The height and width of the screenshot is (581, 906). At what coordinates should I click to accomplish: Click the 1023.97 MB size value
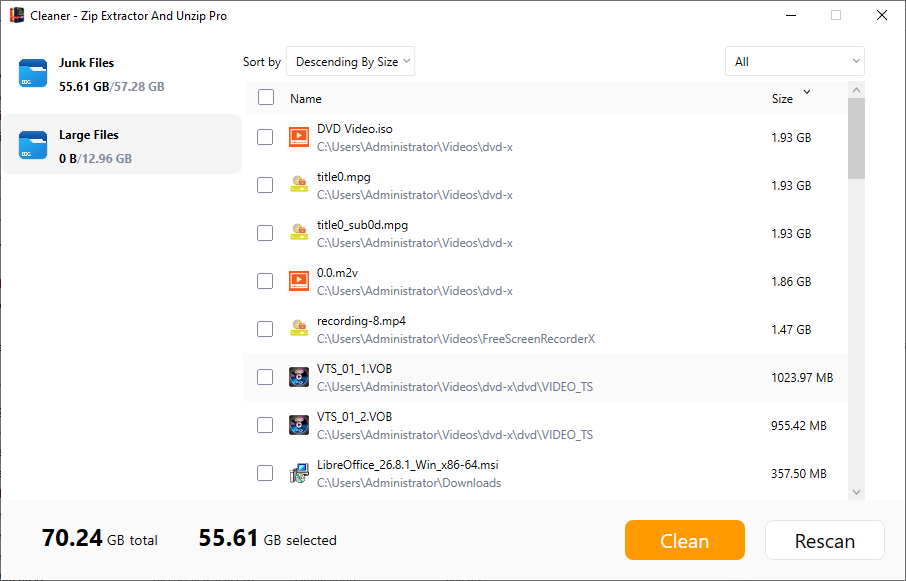(x=802, y=378)
